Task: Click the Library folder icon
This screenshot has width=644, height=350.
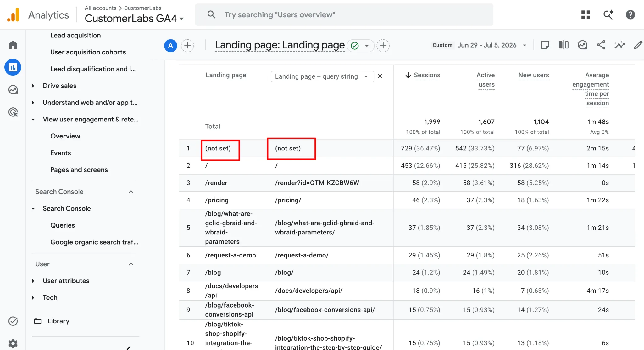Action: [38, 321]
